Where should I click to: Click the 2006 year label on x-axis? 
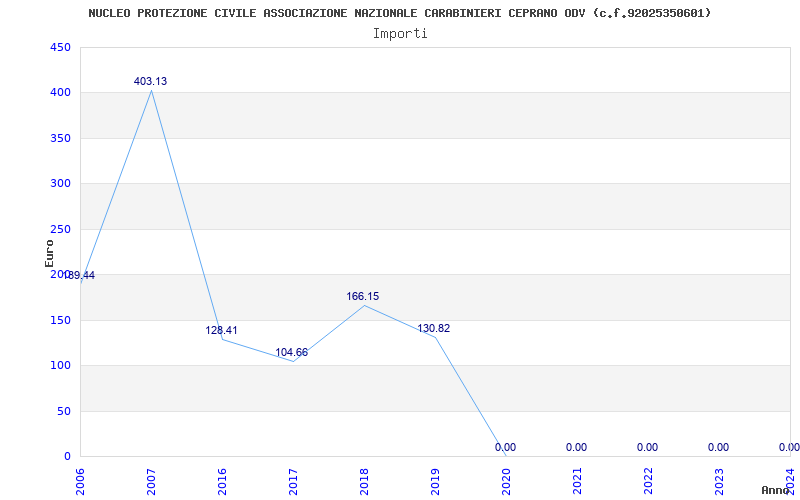[80, 482]
